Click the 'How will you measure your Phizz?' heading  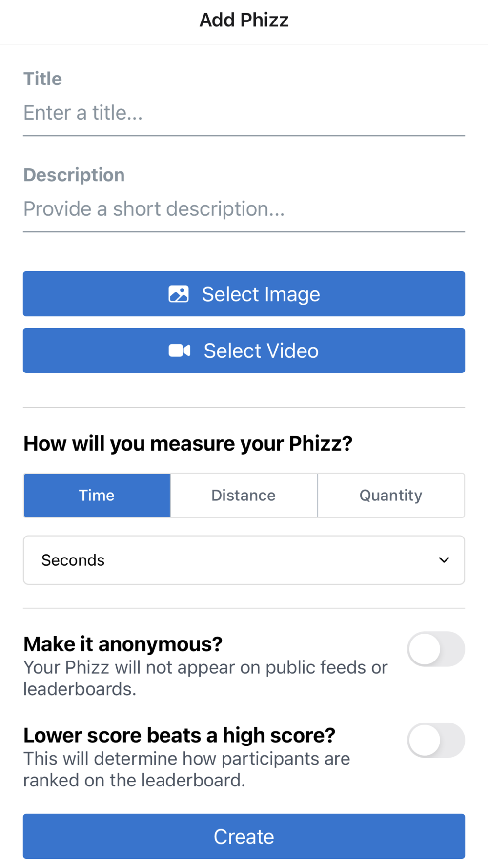[x=188, y=443]
